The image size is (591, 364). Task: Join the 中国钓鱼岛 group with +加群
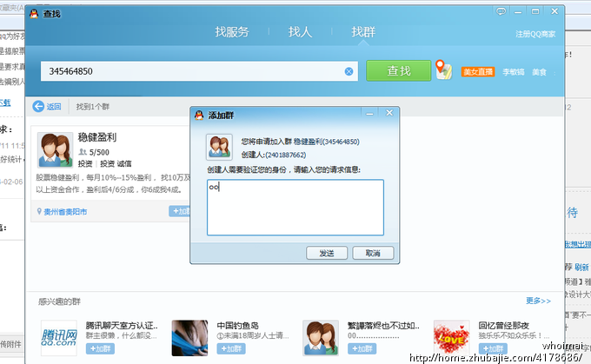(231, 348)
